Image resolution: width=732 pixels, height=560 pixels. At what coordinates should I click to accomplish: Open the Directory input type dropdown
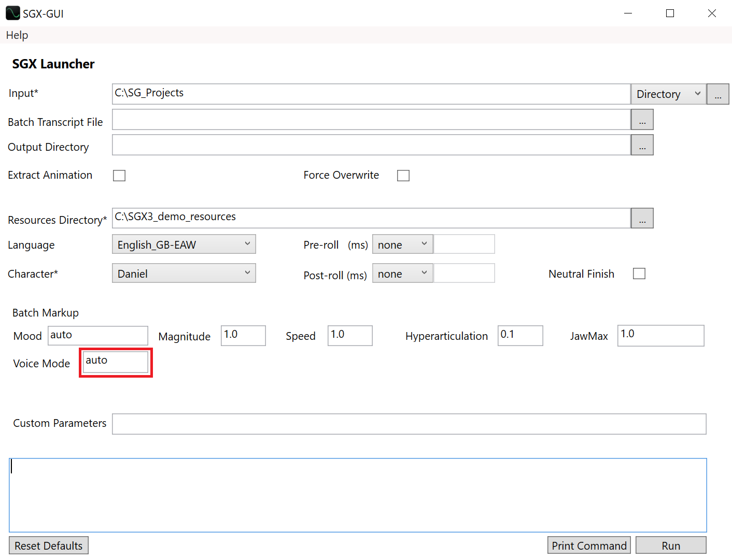coord(668,94)
